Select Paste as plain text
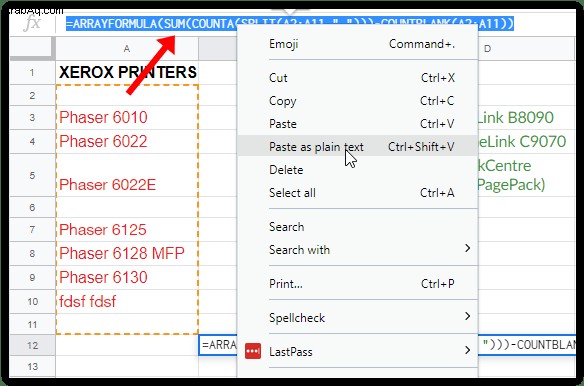This screenshot has width=584, height=386. pos(357,147)
